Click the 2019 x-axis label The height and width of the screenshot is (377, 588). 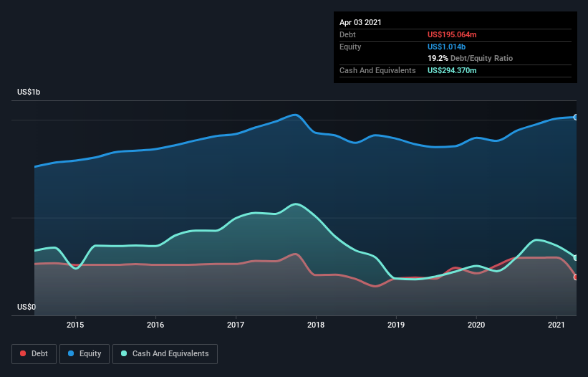(396, 325)
